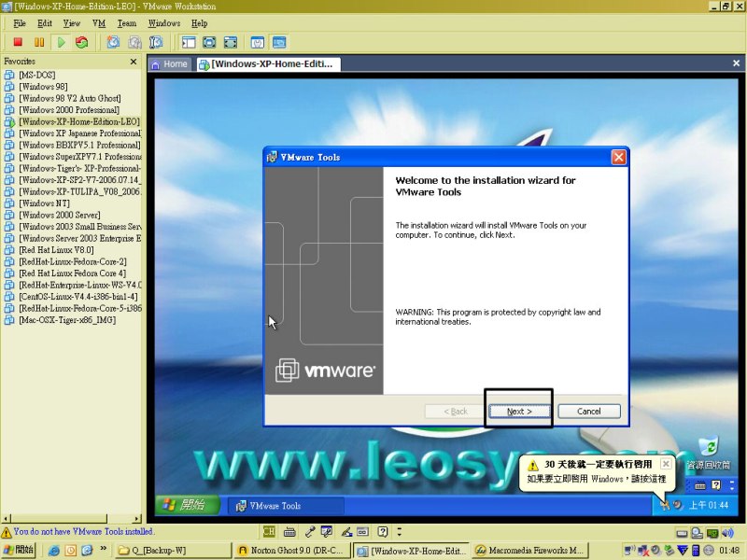Click the green Power On play icon

pos(61,42)
